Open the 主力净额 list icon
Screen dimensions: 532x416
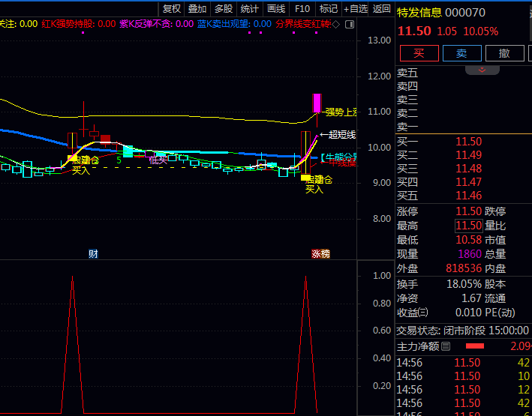tap(446, 346)
